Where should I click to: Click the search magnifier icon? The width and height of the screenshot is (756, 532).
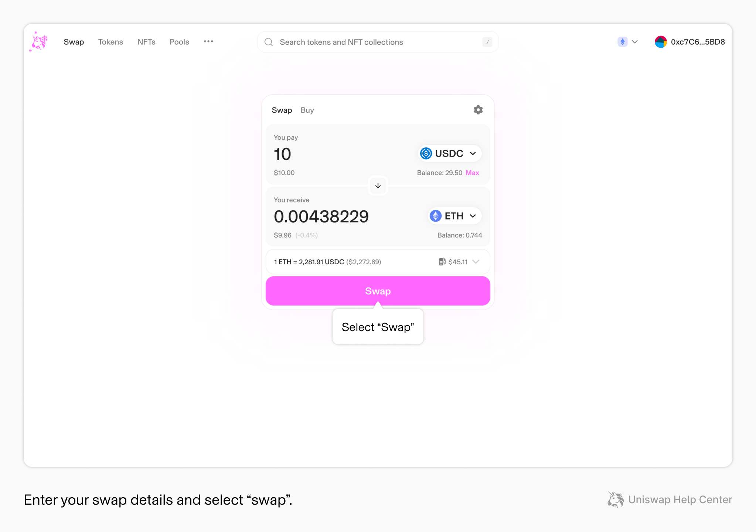268,42
